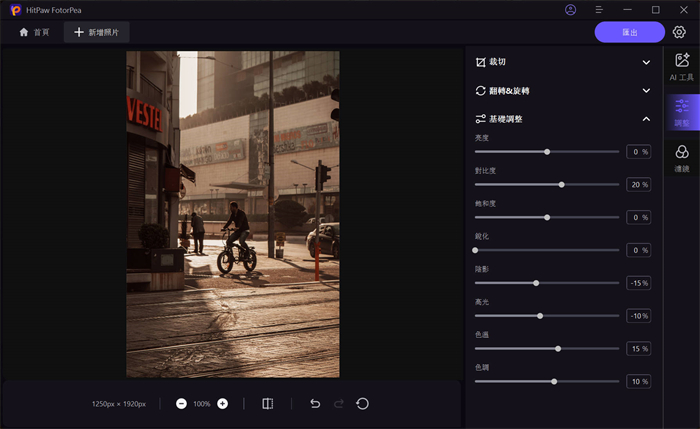
Task: Expand the 裁切 crop section
Action: 646,62
